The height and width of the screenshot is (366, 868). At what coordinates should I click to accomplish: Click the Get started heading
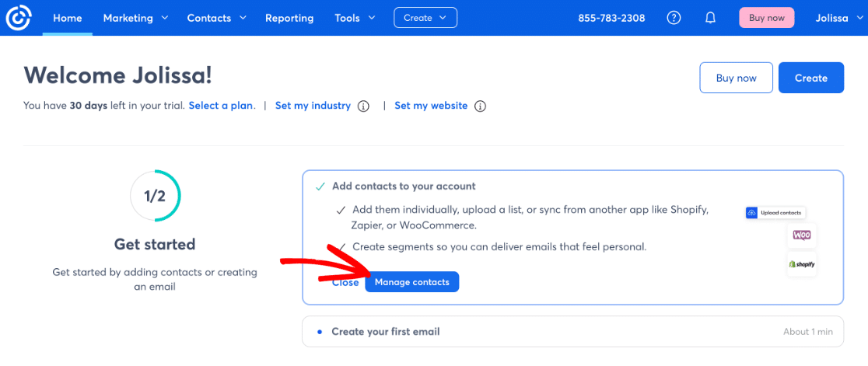(155, 244)
